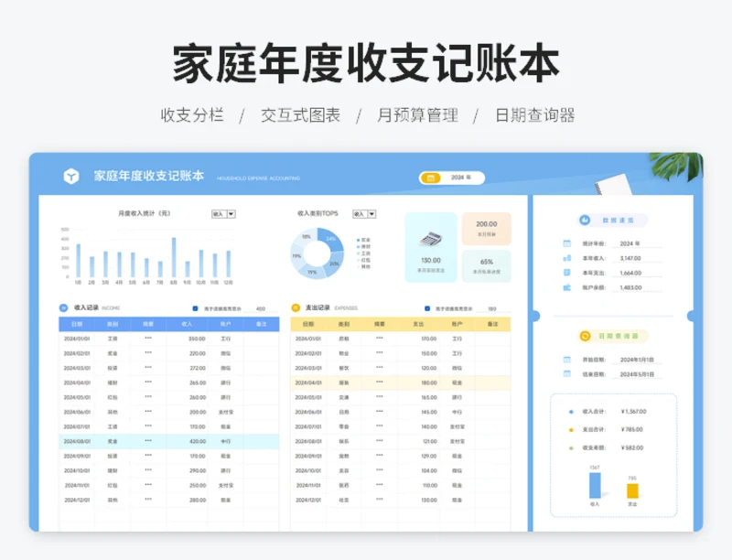Click the blue chart icon on 数据速览 badge
The width and height of the screenshot is (732, 560).
point(585,220)
